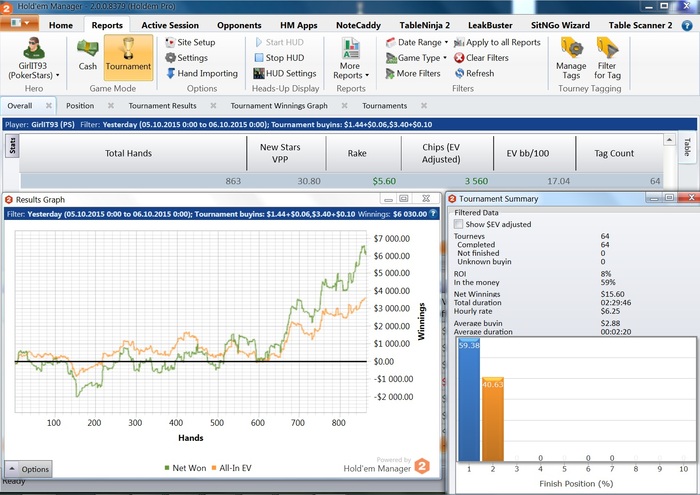Refresh the report data

[x=474, y=73]
